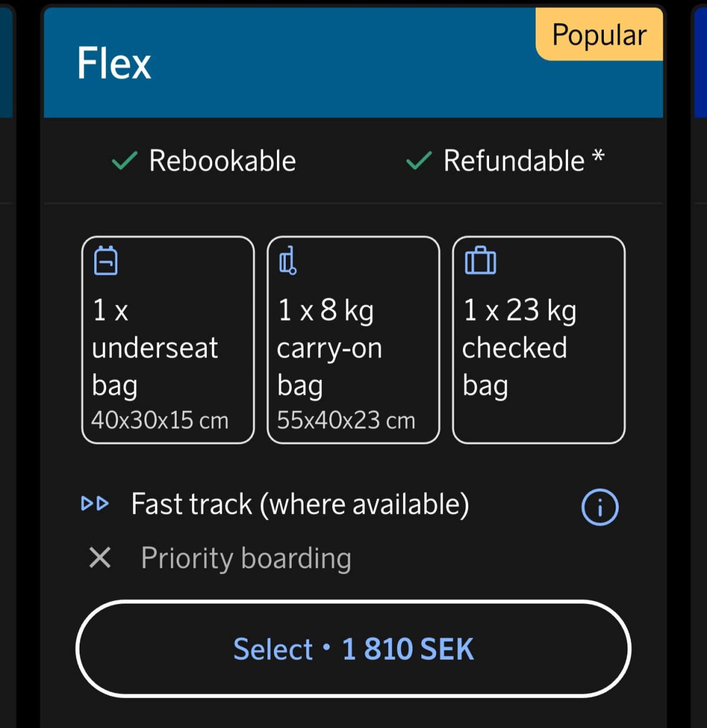
Task: Click the Fast track double-arrow icon
Action: (x=95, y=504)
